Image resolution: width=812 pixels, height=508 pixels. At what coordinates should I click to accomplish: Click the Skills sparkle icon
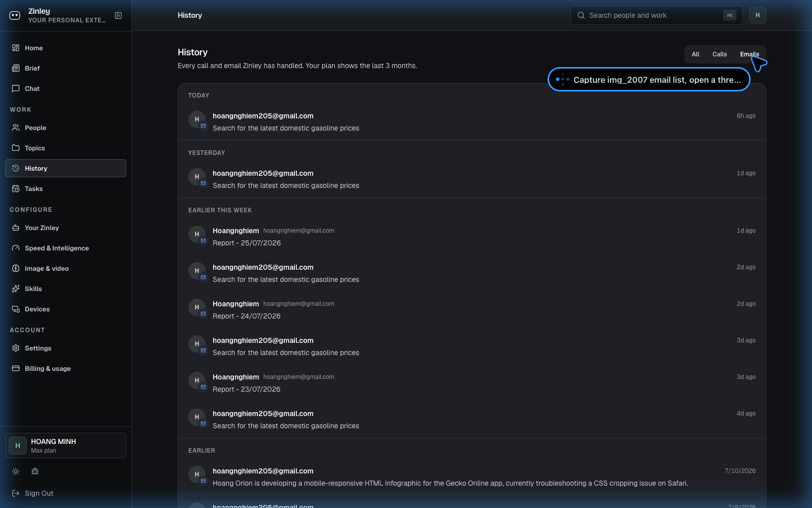(16, 289)
